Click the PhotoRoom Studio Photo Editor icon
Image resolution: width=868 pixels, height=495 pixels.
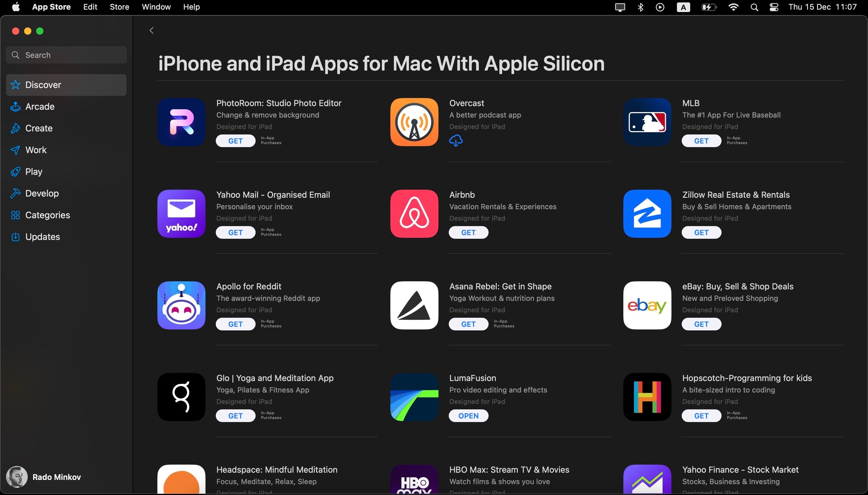(182, 122)
